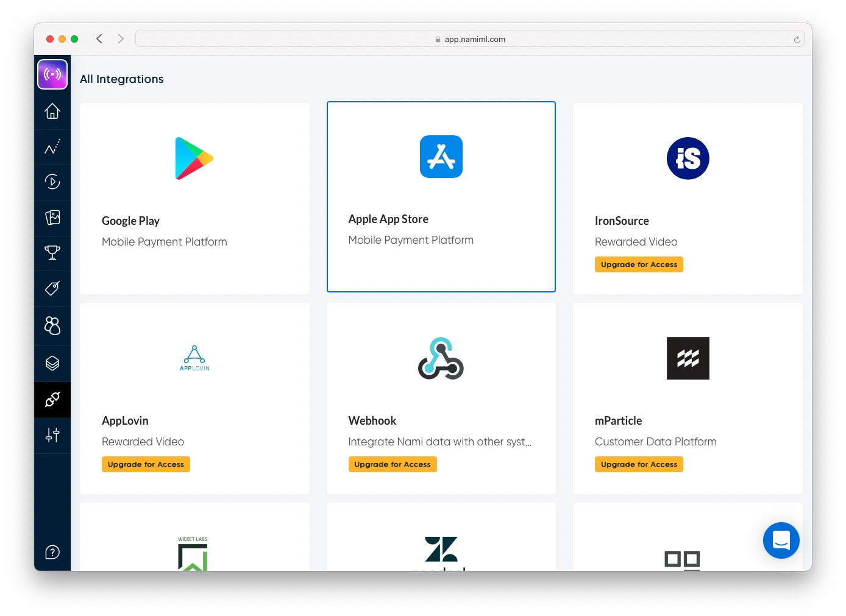
Task: Click the trophy sidebar icon
Action: pos(52,252)
